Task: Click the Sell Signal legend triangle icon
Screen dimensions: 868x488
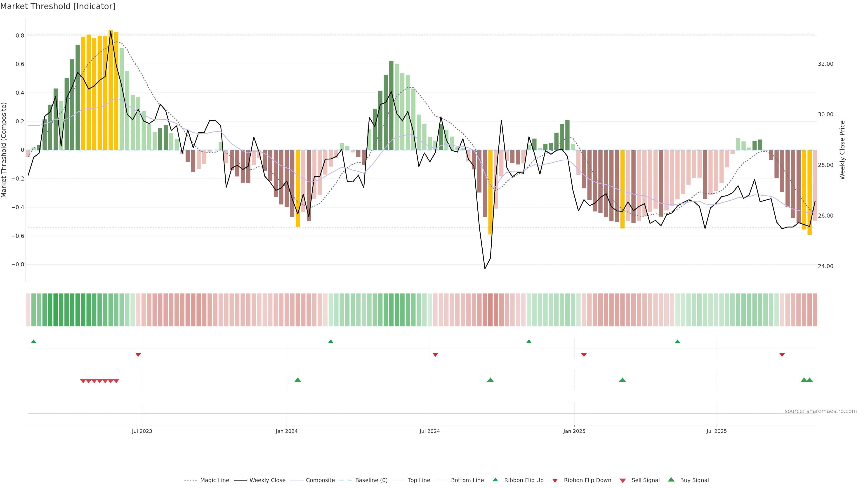Action: click(622, 481)
